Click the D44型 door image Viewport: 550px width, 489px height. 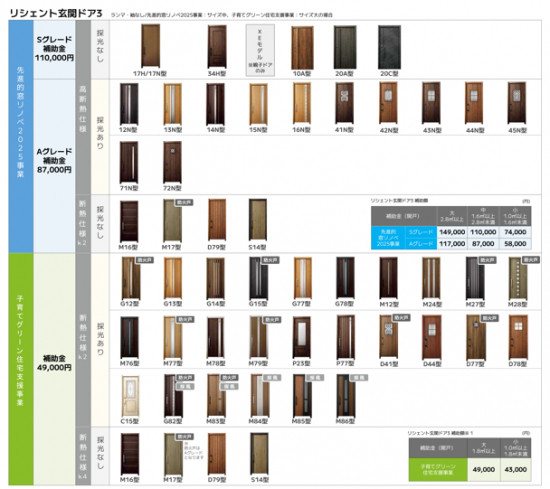tap(431, 337)
